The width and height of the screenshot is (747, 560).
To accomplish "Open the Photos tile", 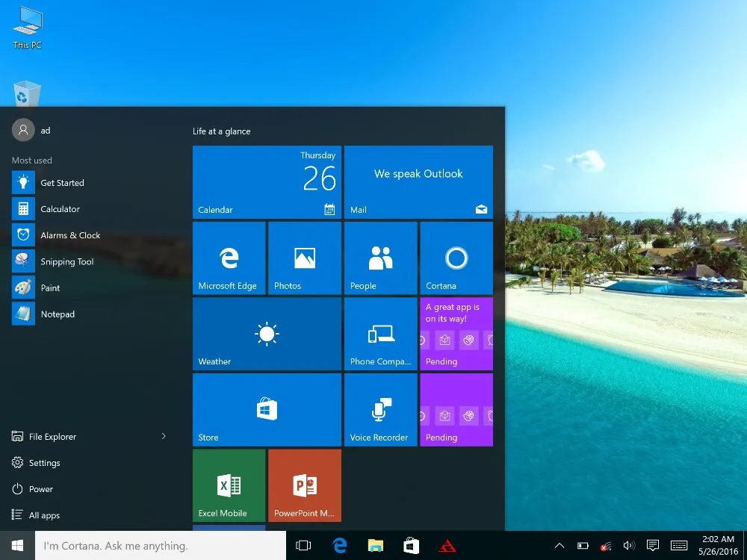I will click(x=305, y=258).
